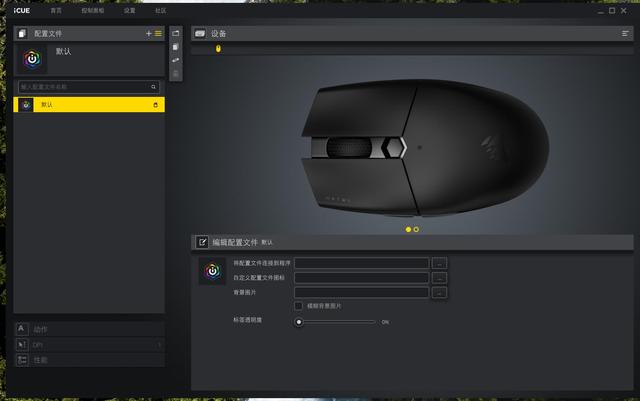Click the 动作 actions A icon
The height and width of the screenshot is (401, 640).
click(22, 329)
